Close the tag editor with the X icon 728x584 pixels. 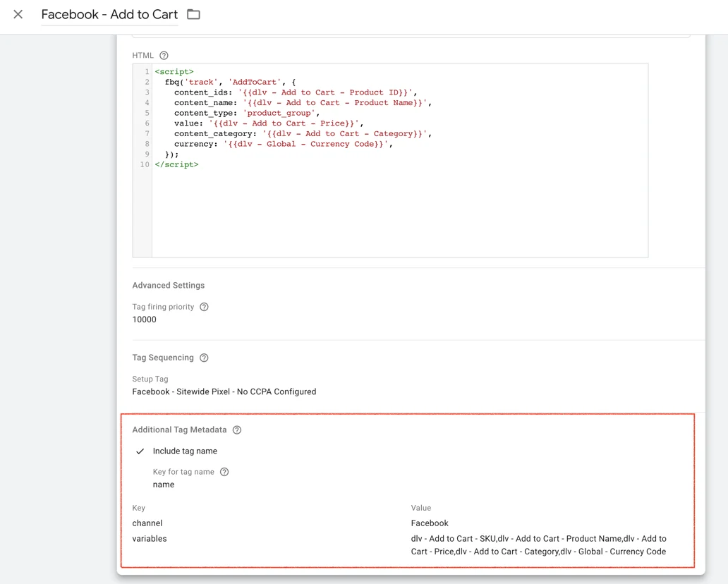click(x=18, y=14)
